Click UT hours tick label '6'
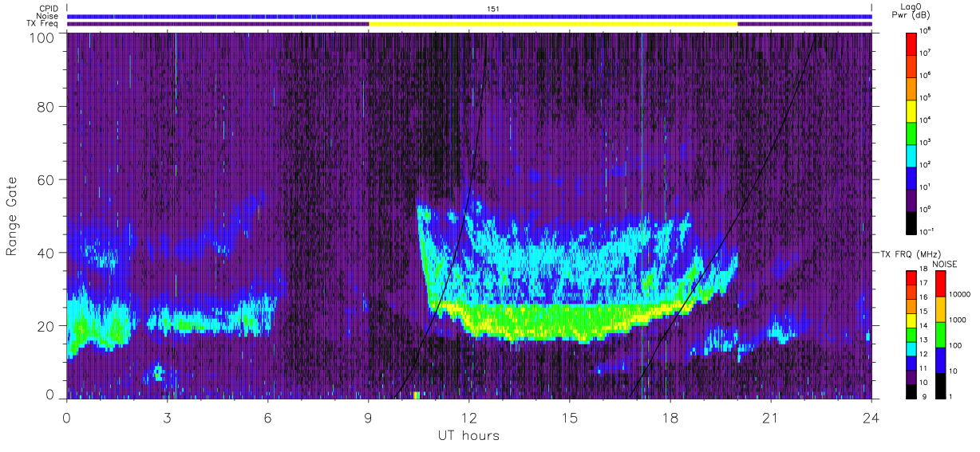Screen dimensions: 980x452 268,417
